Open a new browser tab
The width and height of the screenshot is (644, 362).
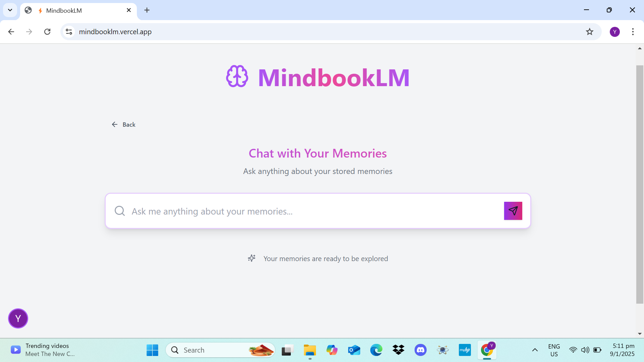click(147, 10)
